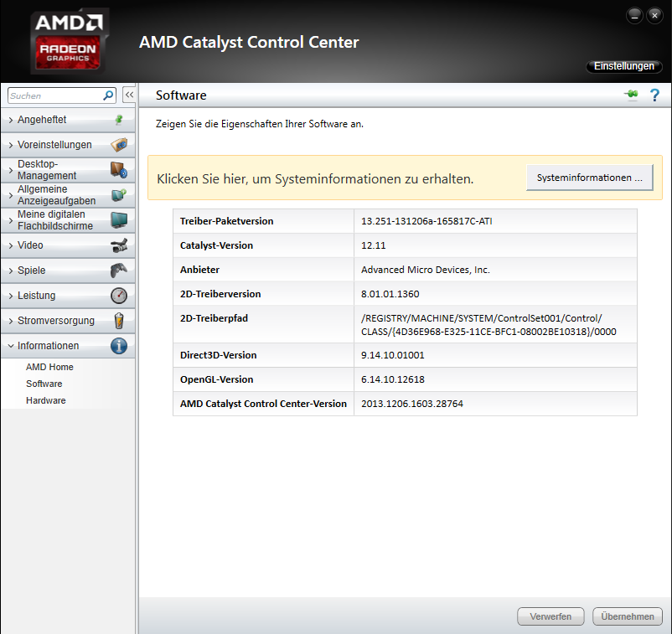Screen dimensions: 672x634
Task: Click the Desktop-Management icon
Action: [x=119, y=170]
